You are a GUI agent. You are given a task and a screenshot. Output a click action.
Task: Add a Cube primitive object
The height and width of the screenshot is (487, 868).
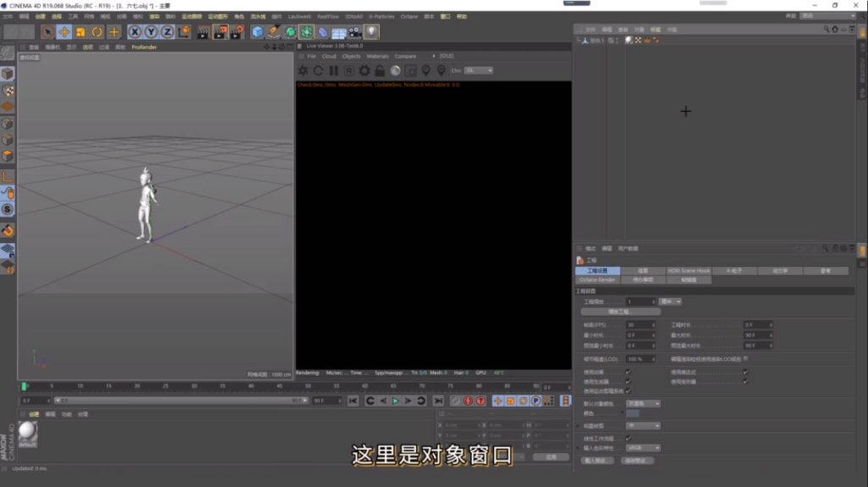click(258, 32)
